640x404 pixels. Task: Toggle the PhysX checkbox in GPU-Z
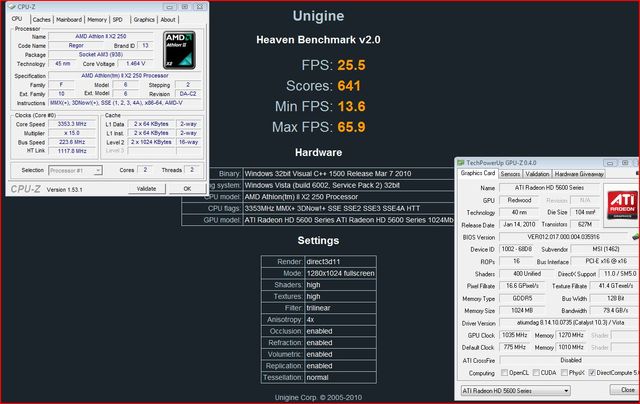(x=564, y=373)
